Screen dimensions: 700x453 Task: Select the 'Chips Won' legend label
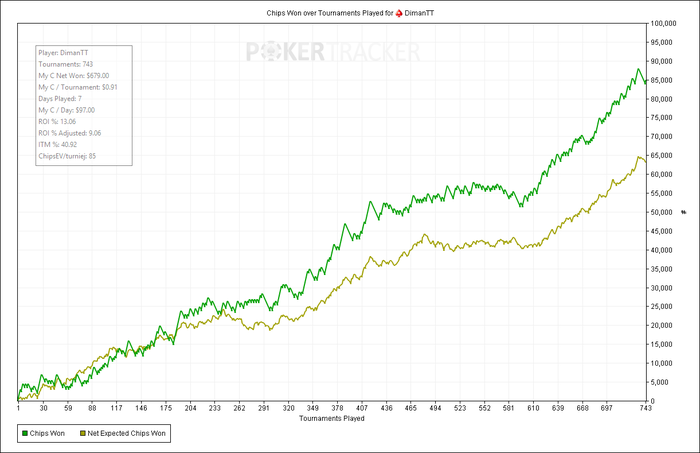(x=47, y=433)
